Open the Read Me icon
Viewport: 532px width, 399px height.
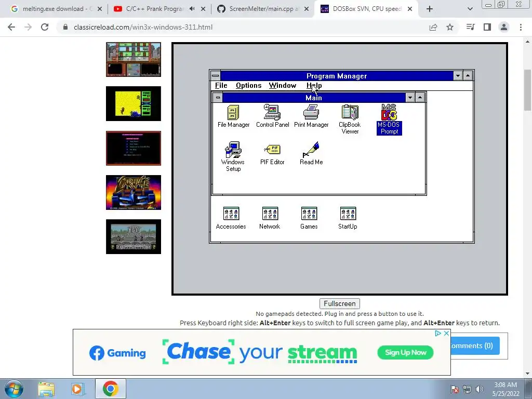coord(311,154)
